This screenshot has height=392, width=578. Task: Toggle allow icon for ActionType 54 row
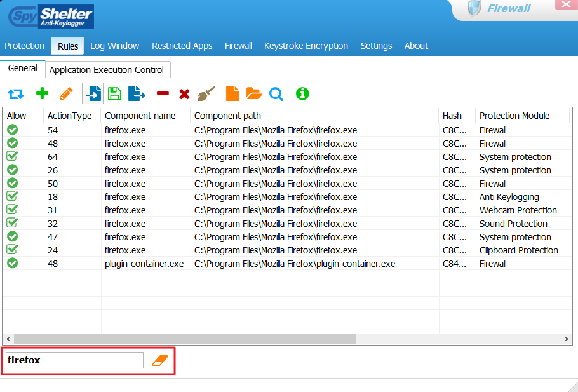pyautogui.click(x=13, y=130)
